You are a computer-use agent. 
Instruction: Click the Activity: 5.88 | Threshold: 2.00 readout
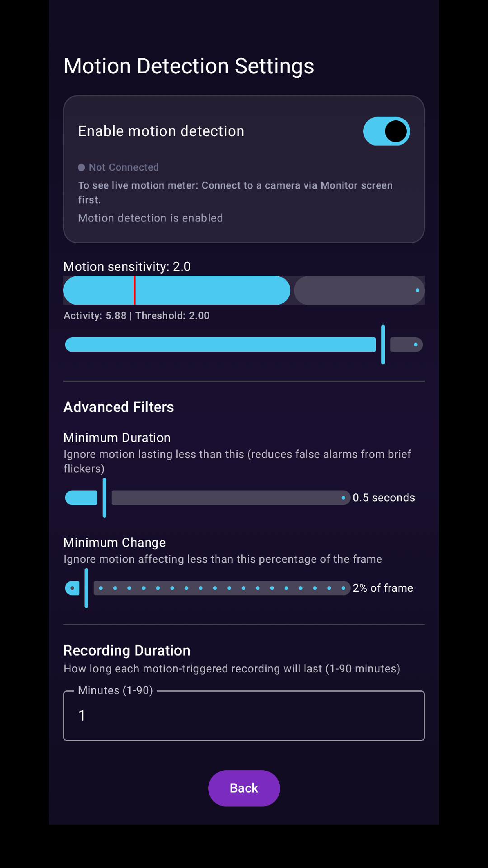[x=136, y=316]
